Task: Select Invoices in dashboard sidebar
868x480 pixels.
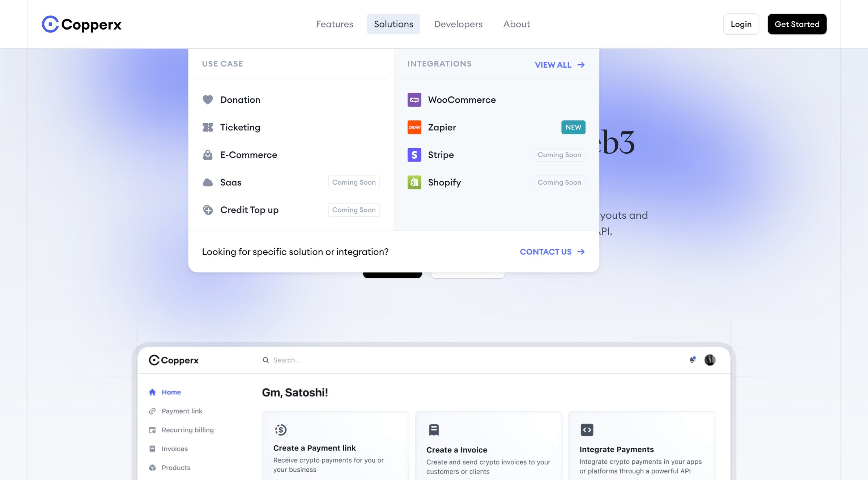Action: (175, 449)
